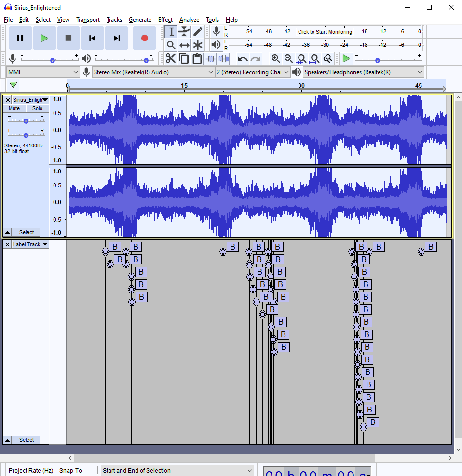The width and height of the screenshot is (462, 476).
Task: Open the Analyze menu
Action: pos(190,20)
